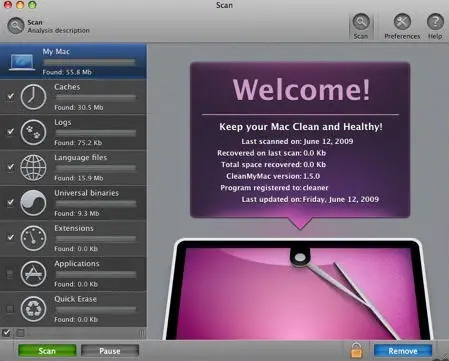Viewport: 449px width, 361px height.
Task: Uncheck the Caches checkbox
Action: 10,96
